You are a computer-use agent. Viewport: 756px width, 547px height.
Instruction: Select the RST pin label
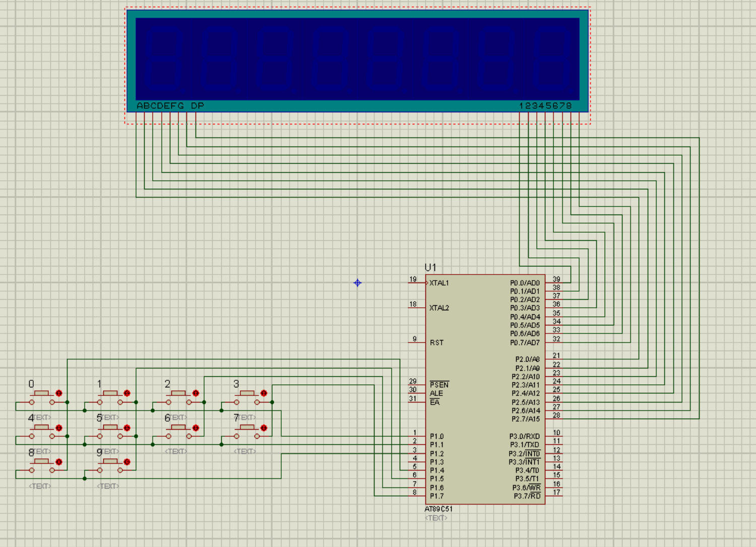click(x=436, y=343)
